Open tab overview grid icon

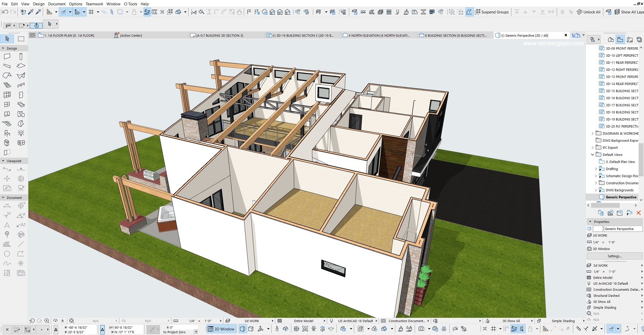(x=33, y=35)
